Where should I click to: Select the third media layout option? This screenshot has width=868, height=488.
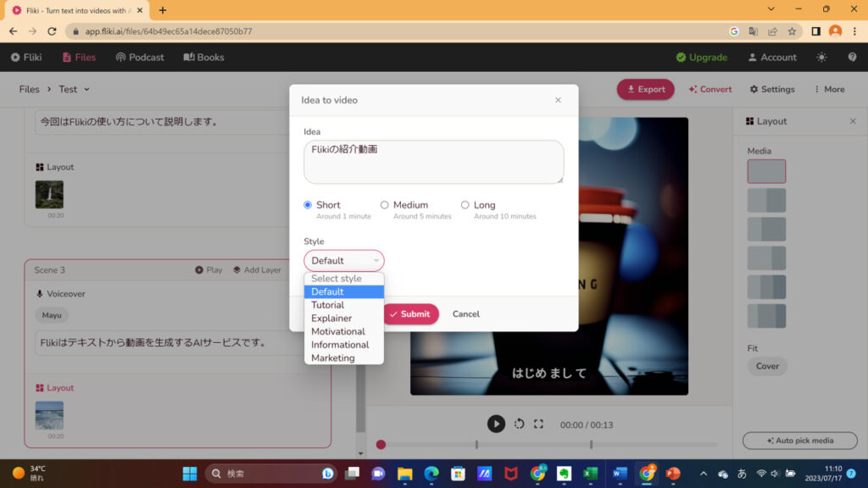[766, 229]
